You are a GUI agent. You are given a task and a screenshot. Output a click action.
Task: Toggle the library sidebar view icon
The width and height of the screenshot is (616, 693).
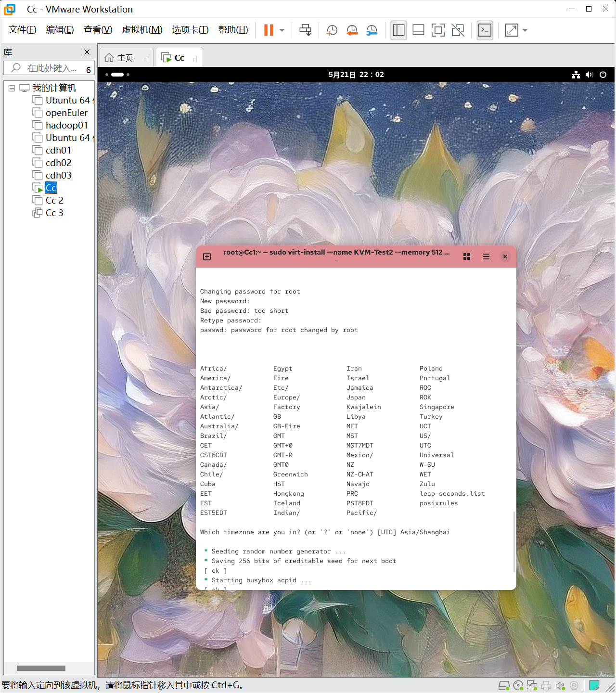click(398, 30)
